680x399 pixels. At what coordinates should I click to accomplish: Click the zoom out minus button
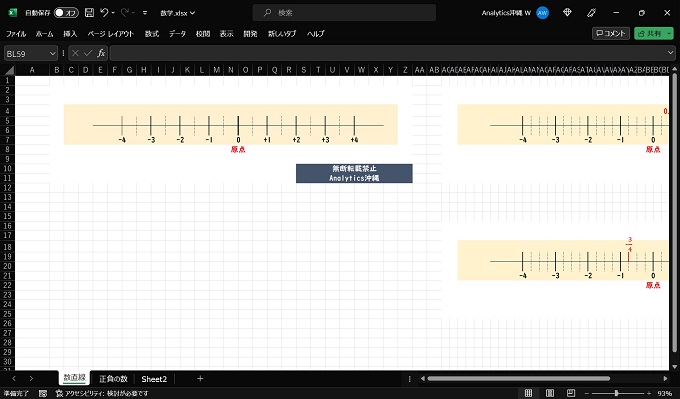point(587,393)
